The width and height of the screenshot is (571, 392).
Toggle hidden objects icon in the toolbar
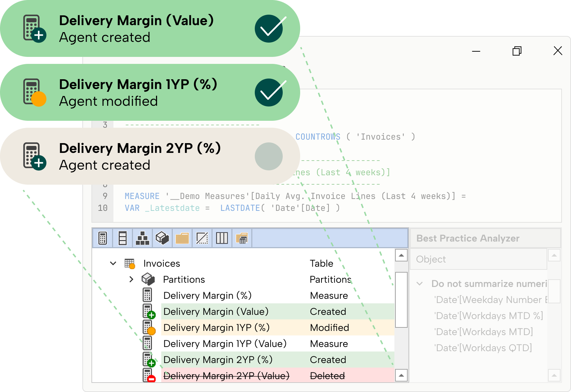click(202, 238)
